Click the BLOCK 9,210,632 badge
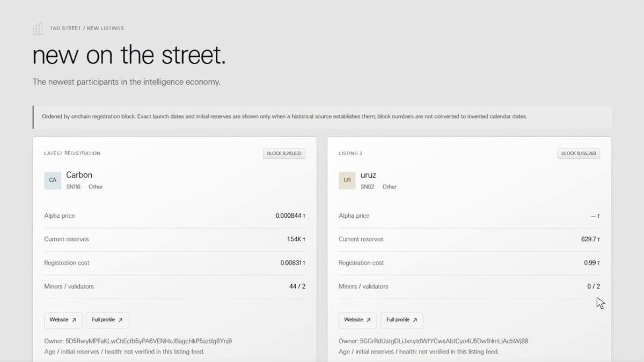The width and height of the screenshot is (644, 362). pos(284,154)
